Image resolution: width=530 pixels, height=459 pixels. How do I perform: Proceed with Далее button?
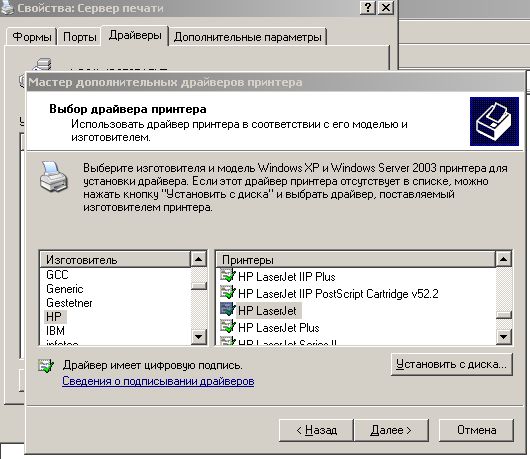[391, 430]
